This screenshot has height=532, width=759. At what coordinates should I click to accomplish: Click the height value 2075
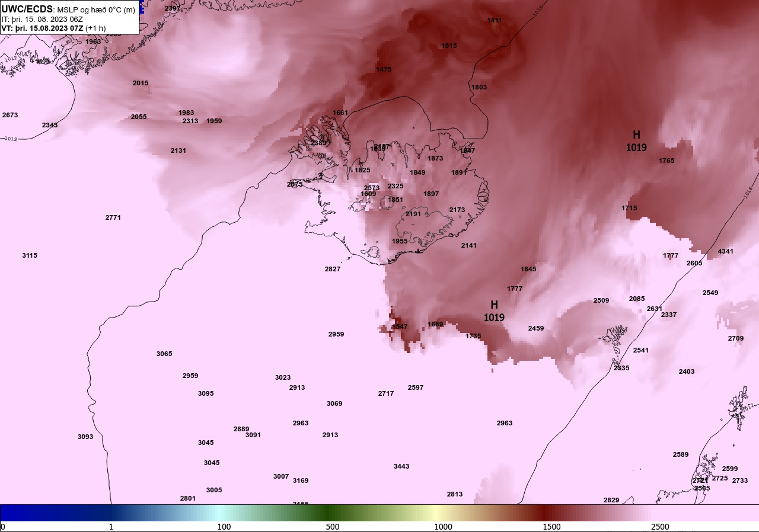click(295, 184)
